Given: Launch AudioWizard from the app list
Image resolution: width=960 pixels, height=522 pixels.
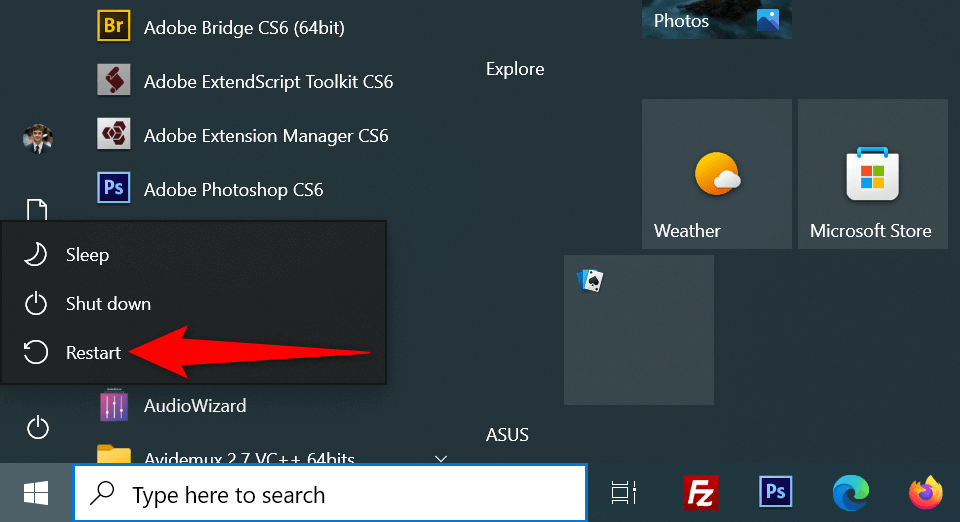Looking at the screenshot, I should [194, 406].
